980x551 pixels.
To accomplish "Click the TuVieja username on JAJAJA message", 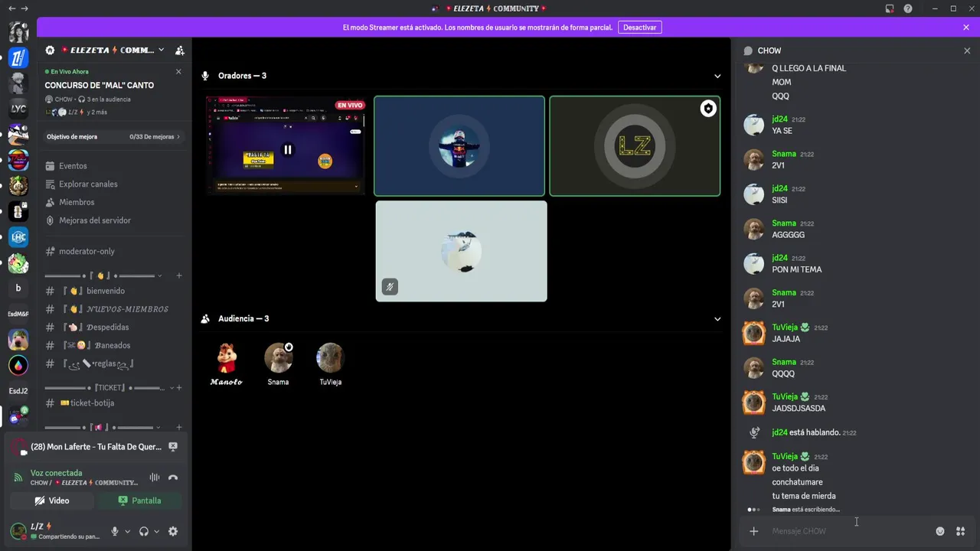I will [x=785, y=328].
